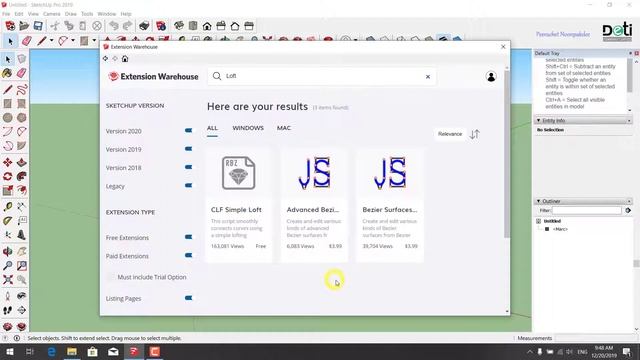Show hidden system tray icons chevron
This screenshot has width=640, height=360.
529,351
